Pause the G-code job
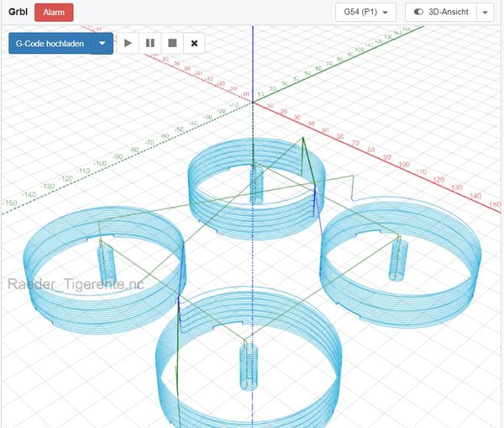The width and height of the screenshot is (504, 428). pos(150,43)
